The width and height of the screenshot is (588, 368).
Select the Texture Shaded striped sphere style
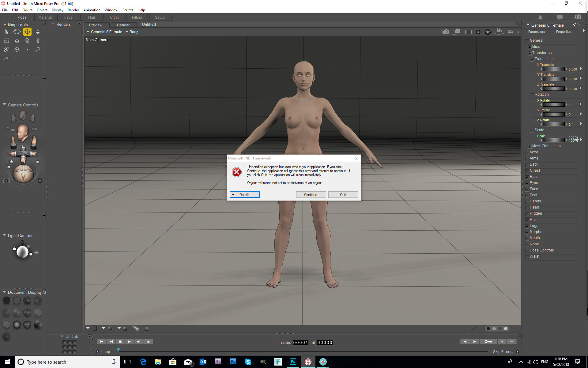tap(38, 325)
